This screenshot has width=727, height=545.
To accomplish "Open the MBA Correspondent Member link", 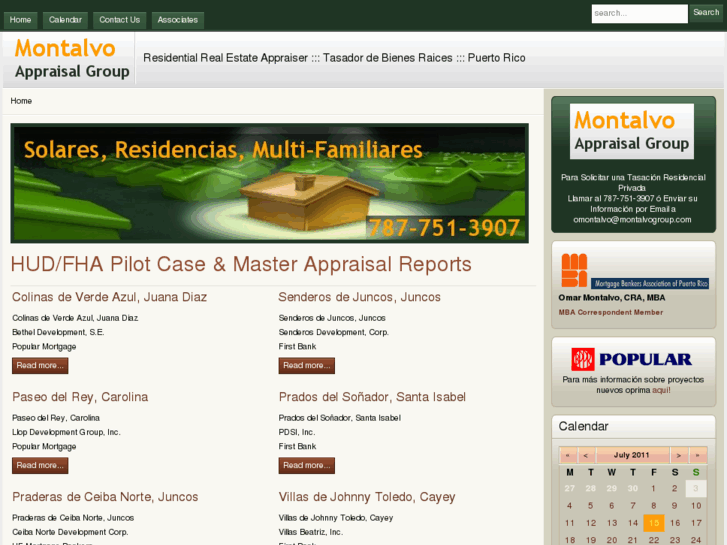I will coord(611,313).
